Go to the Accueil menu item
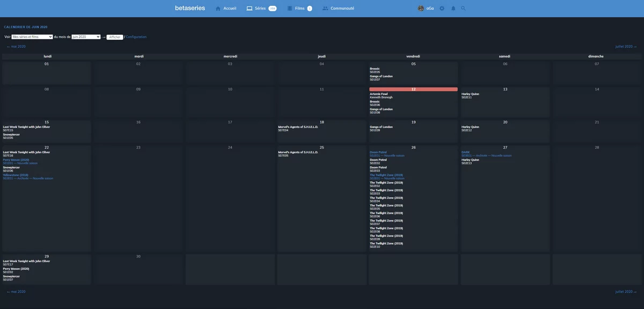The width and height of the screenshot is (644, 309). click(230, 9)
